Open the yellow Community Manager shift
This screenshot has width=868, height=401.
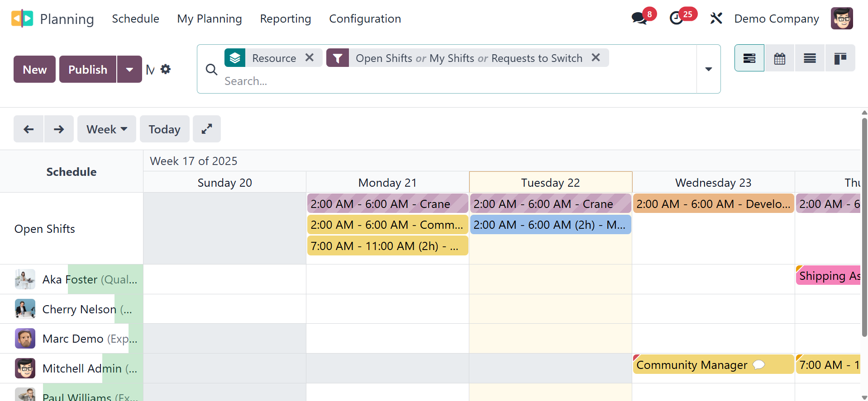pos(692,365)
